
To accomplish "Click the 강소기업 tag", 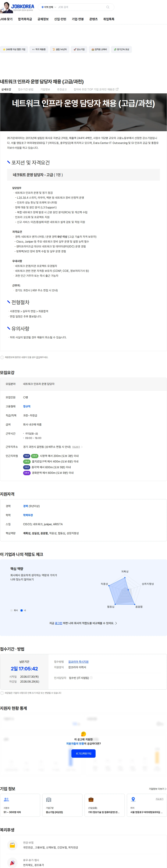I will coord(79,49).
